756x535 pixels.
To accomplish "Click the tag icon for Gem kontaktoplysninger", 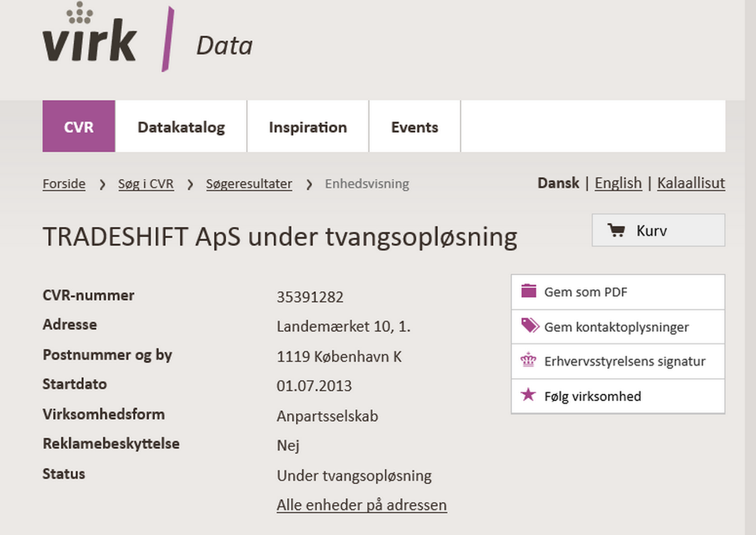I will coord(530,326).
